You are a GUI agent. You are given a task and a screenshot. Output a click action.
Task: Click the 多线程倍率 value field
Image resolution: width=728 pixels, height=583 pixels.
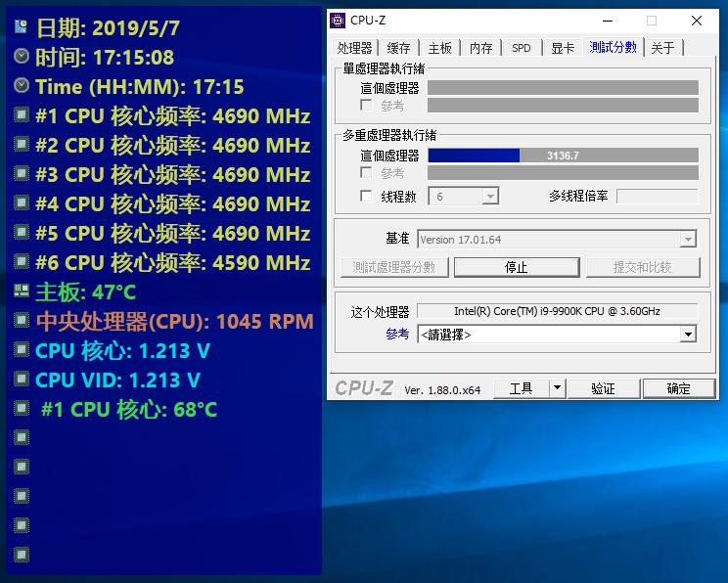pos(657,197)
